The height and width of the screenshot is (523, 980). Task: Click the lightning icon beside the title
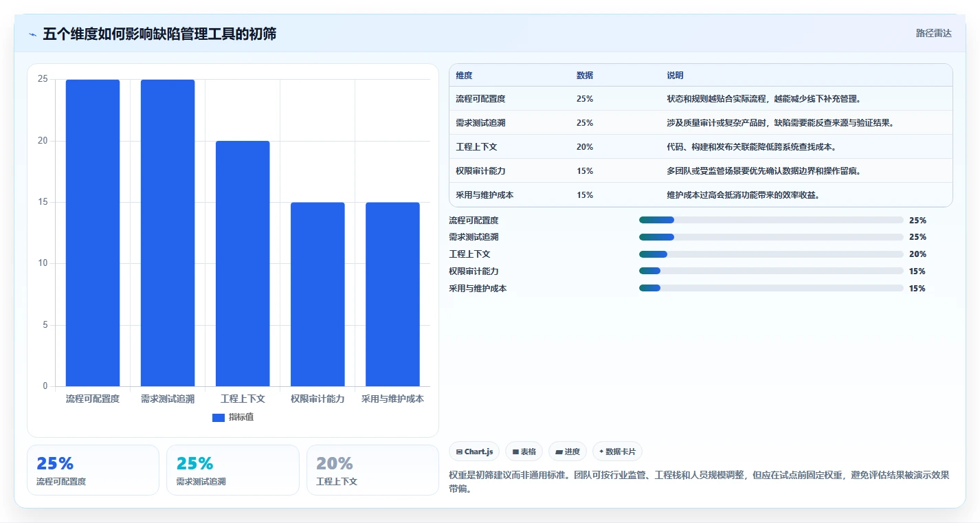click(x=32, y=34)
